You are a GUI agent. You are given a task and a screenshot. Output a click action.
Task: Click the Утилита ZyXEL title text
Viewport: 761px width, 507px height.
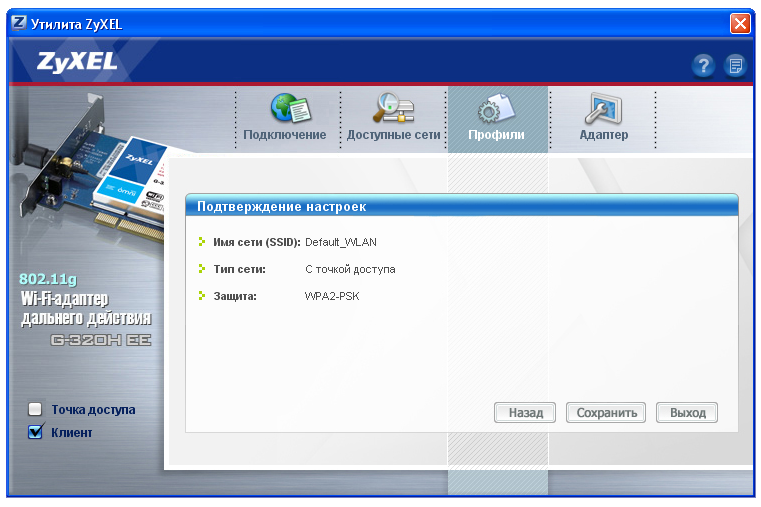(76, 24)
